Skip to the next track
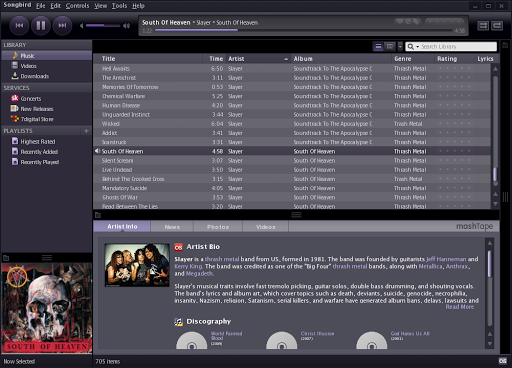This screenshot has width=512, height=368. [x=62, y=26]
